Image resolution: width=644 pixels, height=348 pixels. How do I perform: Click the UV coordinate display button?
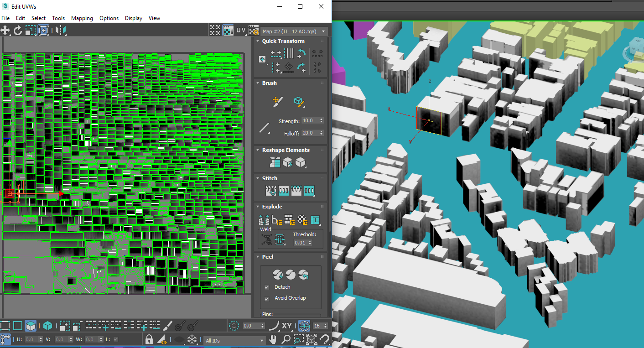tap(241, 30)
